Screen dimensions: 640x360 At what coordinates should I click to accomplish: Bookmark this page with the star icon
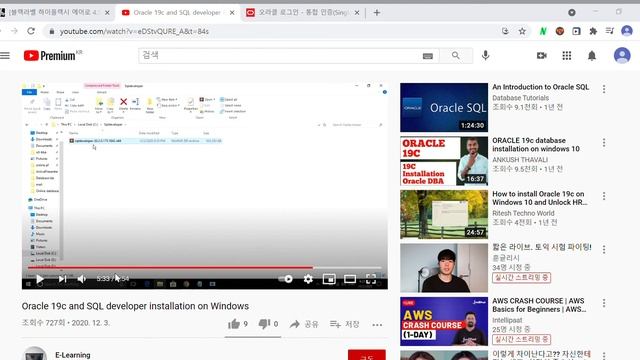(x=522, y=31)
